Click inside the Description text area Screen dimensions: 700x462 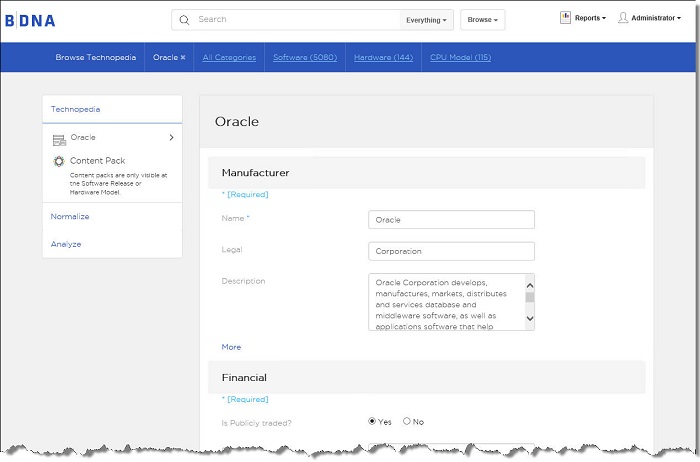click(447, 302)
